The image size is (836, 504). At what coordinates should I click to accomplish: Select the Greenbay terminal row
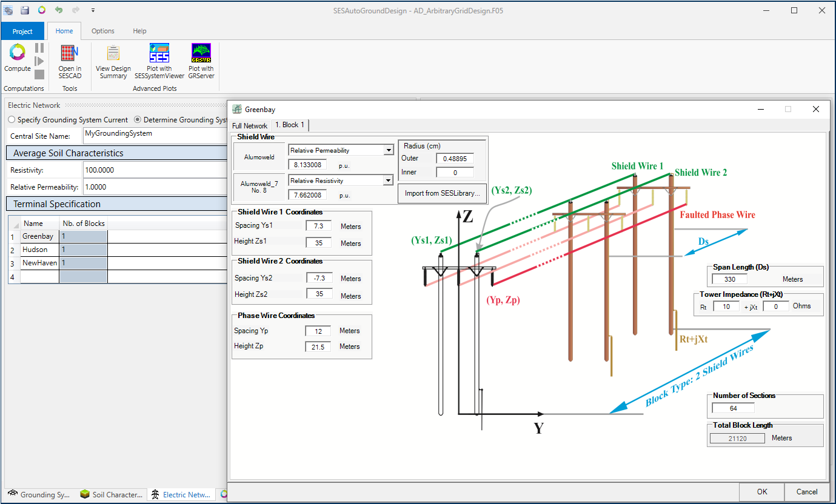pos(39,236)
